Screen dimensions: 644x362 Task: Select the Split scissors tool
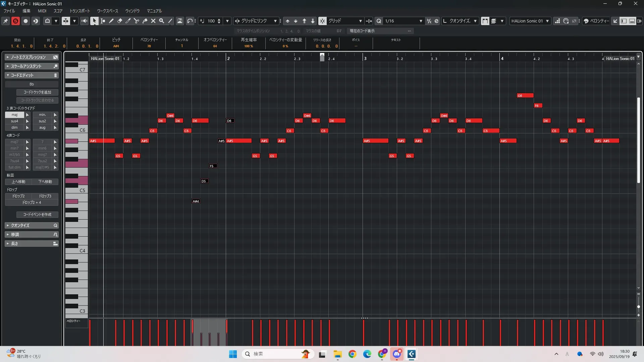(137, 21)
